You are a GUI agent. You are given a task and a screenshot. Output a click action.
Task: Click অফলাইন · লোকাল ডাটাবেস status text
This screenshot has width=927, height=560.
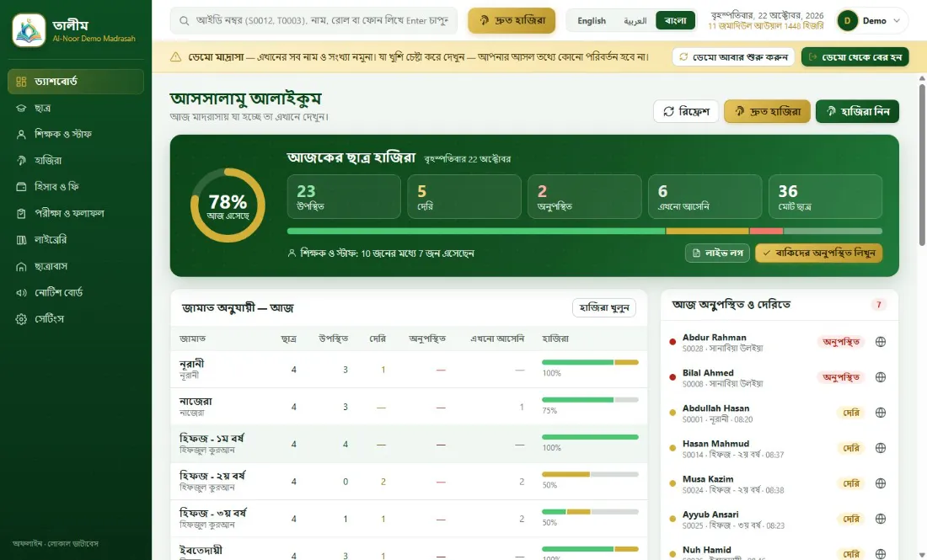pos(56,543)
